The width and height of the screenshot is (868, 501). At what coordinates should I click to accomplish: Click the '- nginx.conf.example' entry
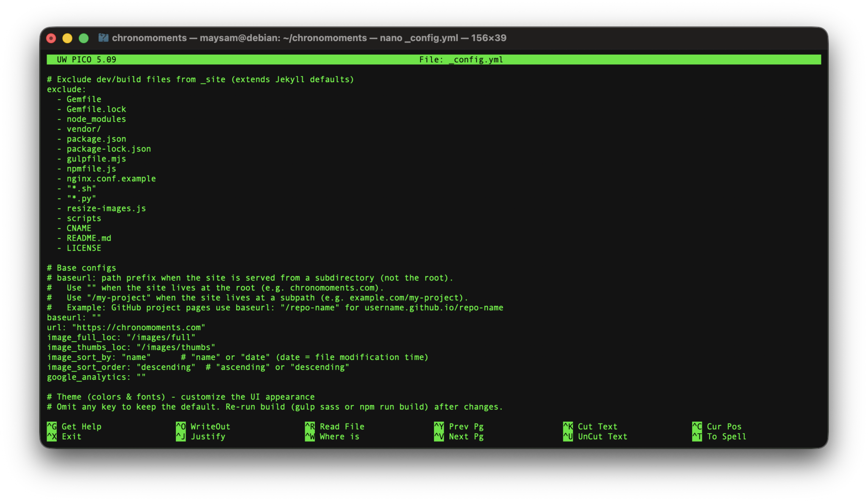point(106,178)
